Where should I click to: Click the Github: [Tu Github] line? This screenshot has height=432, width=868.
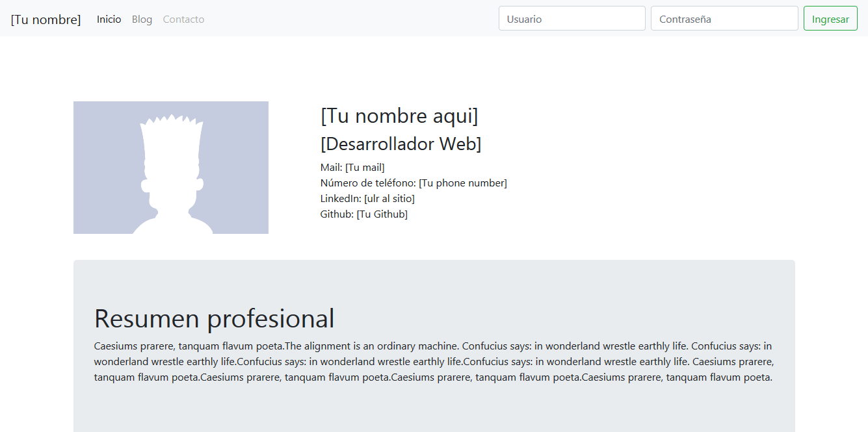point(364,214)
